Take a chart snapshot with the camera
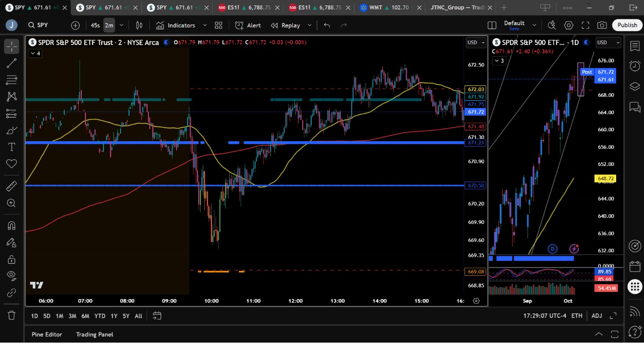644x362 pixels. (x=602, y=26)
